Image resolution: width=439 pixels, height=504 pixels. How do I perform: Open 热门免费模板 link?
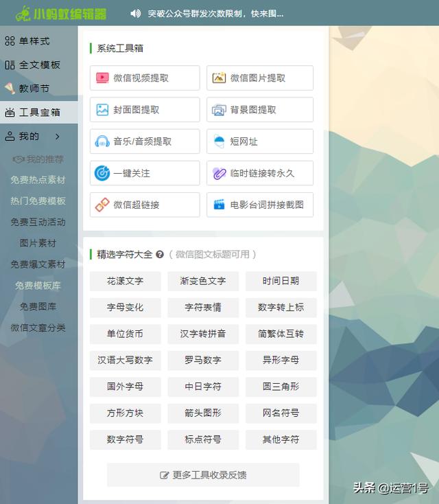pos(38,201)
